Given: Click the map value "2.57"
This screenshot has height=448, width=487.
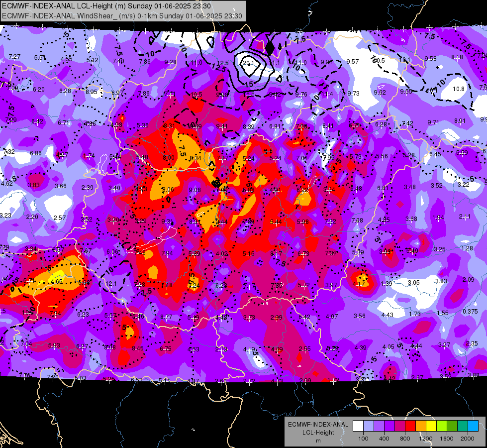Looking at the screenshot, I should pyautogui.click(x=60, y=218).
